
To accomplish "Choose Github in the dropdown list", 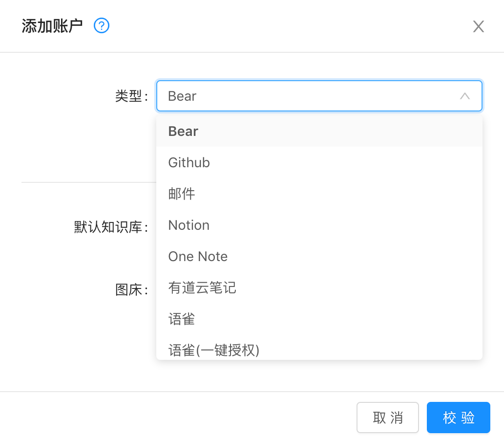I will pyautogui.click(x=189, y=163).
